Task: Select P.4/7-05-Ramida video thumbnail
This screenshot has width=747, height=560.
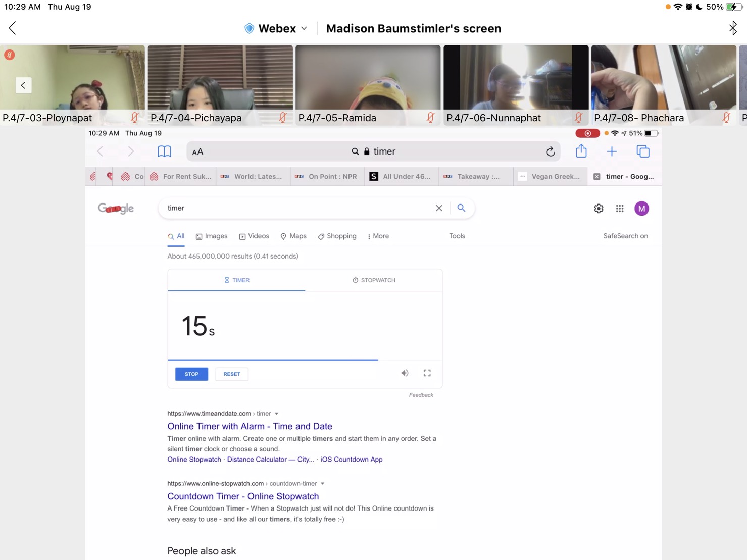Action: tap(368, 85)
